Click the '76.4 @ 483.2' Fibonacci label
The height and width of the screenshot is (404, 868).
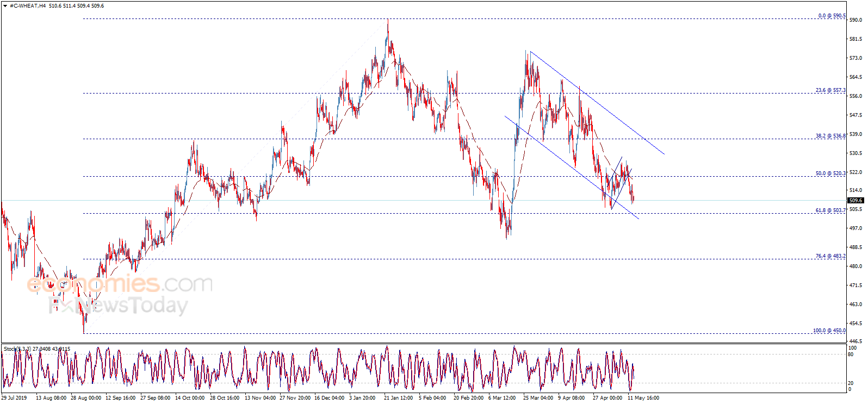pyautogui.click(x=830, y=256)
